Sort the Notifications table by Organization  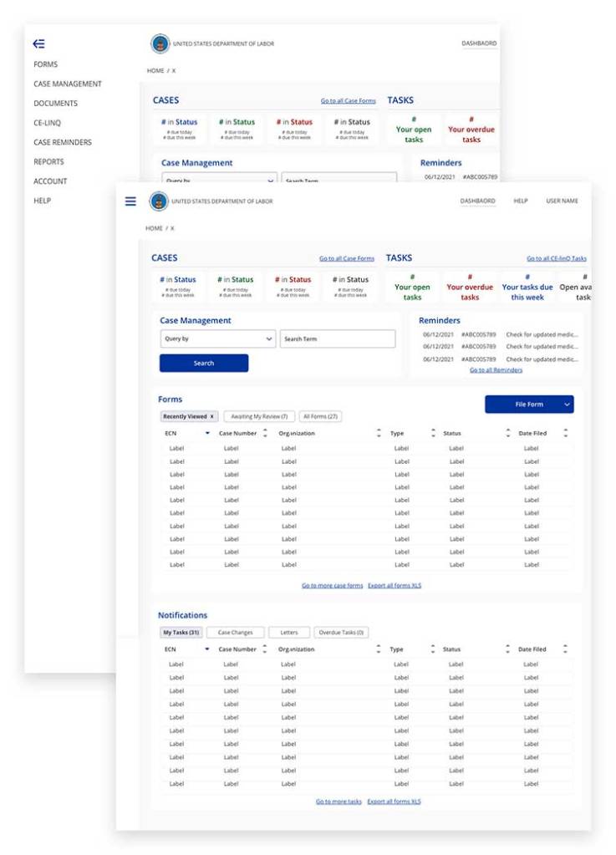click(378, 649)
